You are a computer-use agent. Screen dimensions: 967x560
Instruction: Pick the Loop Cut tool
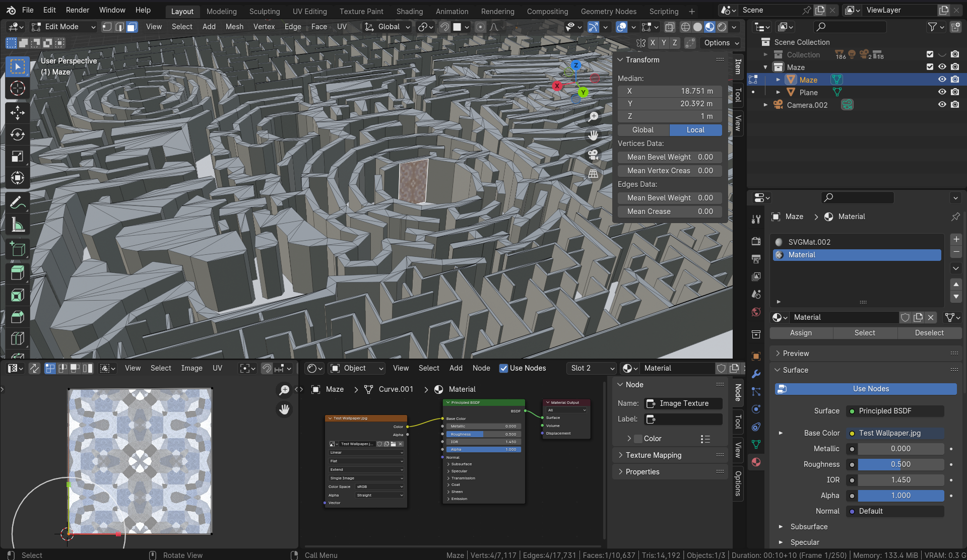(17, 338)
